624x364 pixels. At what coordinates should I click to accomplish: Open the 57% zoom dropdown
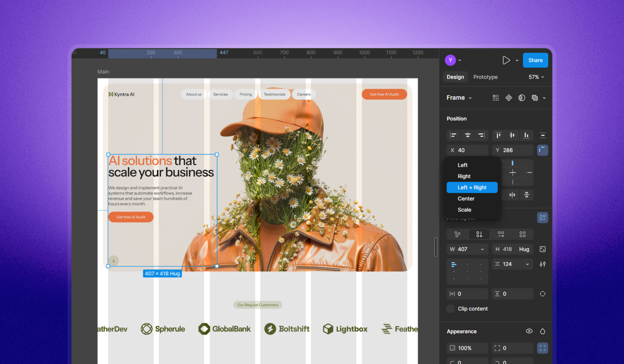pyautogui.click(x=536, y=77)
